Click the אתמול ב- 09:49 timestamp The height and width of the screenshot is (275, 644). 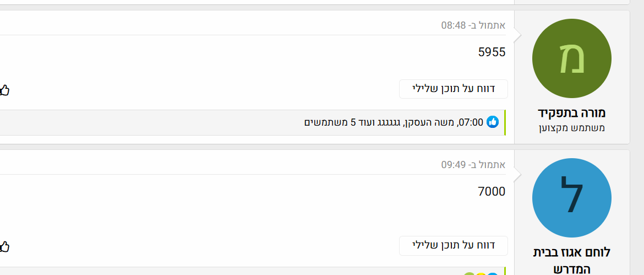(x=473, y=165)
